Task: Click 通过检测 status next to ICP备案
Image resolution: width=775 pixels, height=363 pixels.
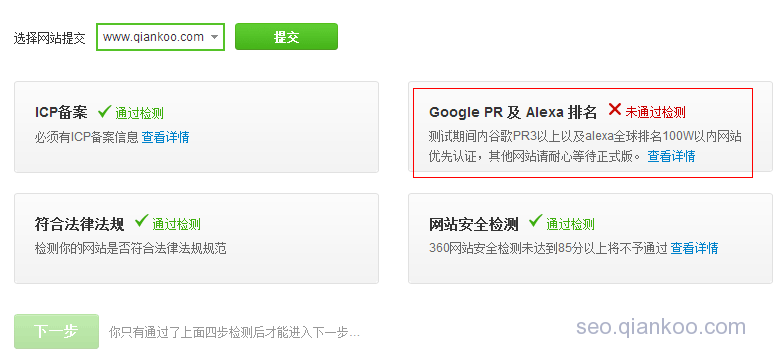Action: click(x=139, y=113)
